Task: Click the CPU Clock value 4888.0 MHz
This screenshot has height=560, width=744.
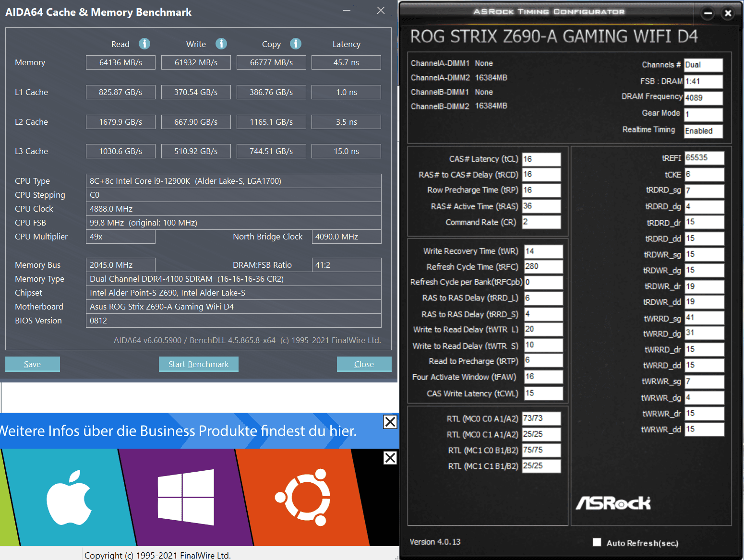Action: (234, 209)
